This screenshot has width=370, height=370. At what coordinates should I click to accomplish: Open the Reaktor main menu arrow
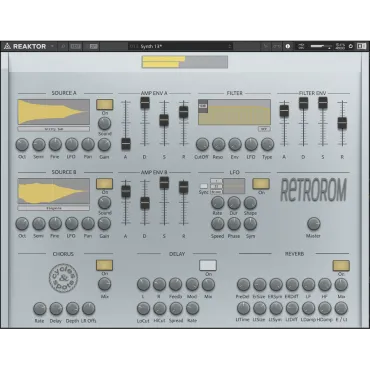[x=52, y=46]
